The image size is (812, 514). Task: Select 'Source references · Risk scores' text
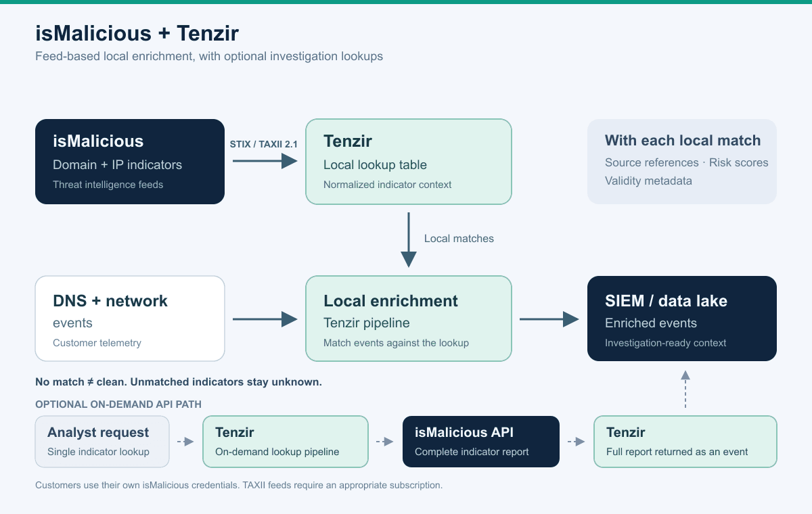click(687, 162)
